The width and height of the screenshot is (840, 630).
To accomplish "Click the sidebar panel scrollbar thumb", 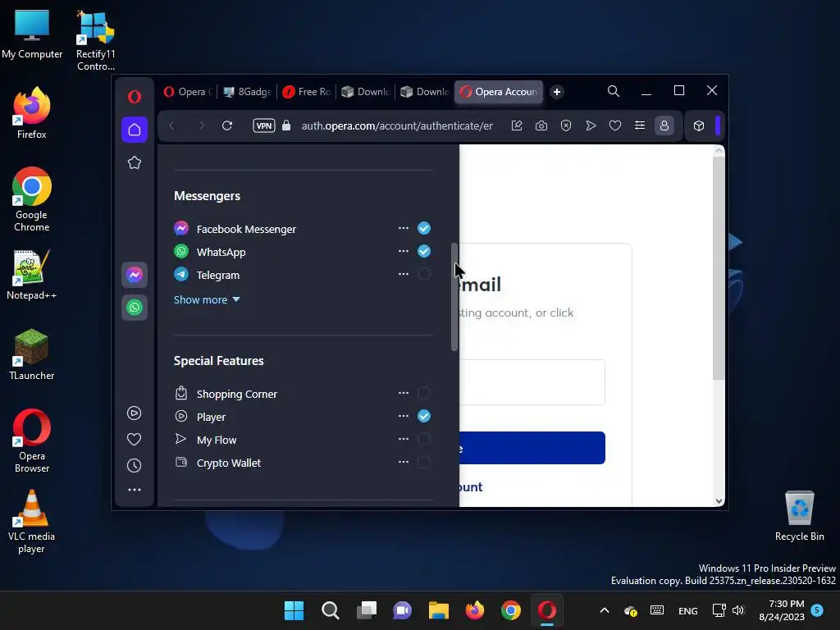I will pyautogui.click(x=454, y=297).
